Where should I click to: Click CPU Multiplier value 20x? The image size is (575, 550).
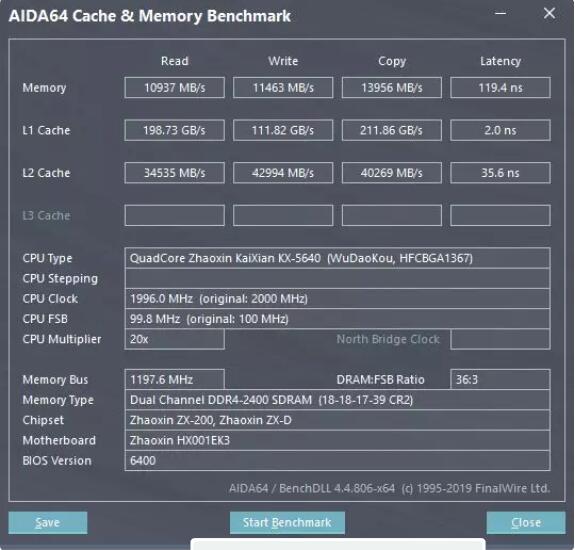(x=175, y=339)
